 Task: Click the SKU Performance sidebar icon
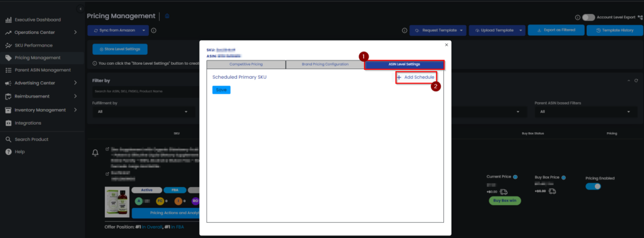pyautogui.click(x=8, y=45)
